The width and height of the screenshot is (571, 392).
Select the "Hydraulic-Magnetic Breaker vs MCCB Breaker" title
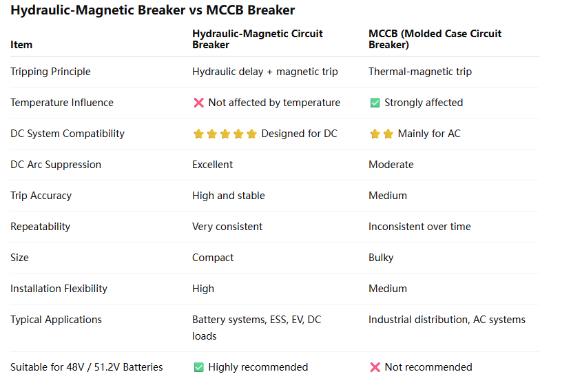pos(152,10)
